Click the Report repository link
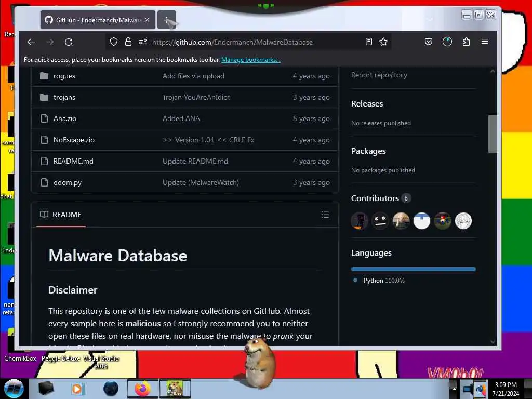 click(x=379, y=75)
